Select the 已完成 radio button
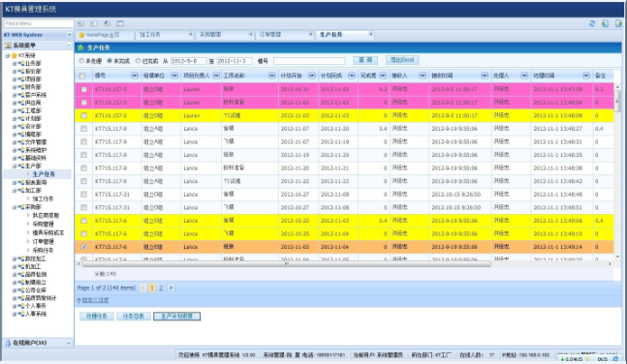Viewport: 627px width, 364px height. 138,61
